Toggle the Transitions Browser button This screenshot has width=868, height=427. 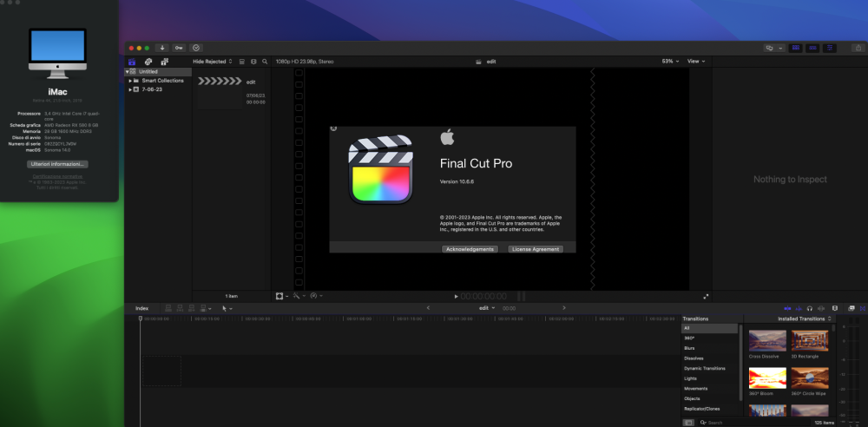pyautogui.click(x=863, y=308)
